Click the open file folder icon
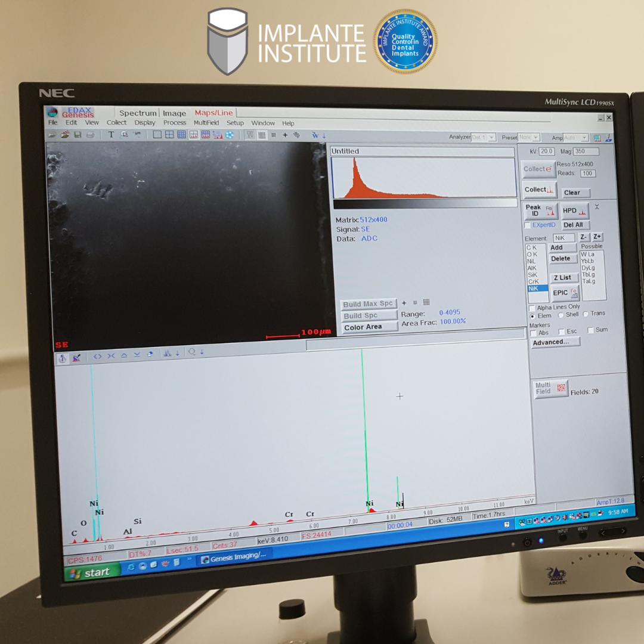The width and height of the screenshot is (644, 644). pyautogui.click(x=52, y=135)
